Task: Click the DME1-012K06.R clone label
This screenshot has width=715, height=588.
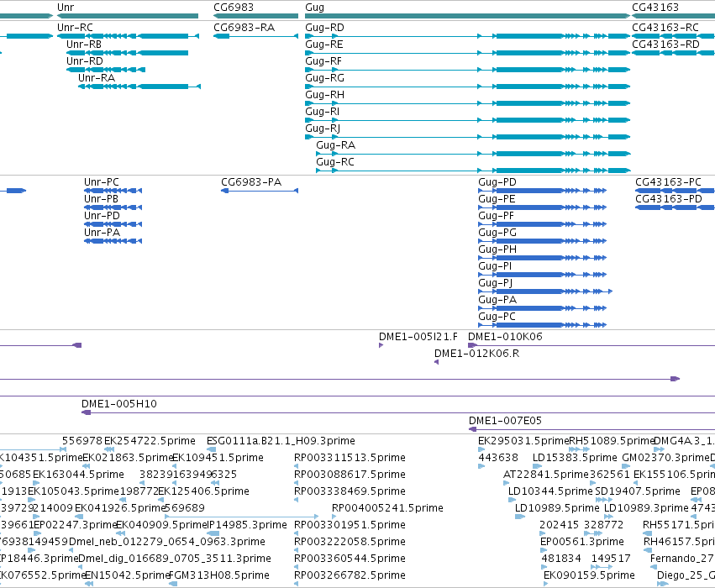Action: click(476, 354)
